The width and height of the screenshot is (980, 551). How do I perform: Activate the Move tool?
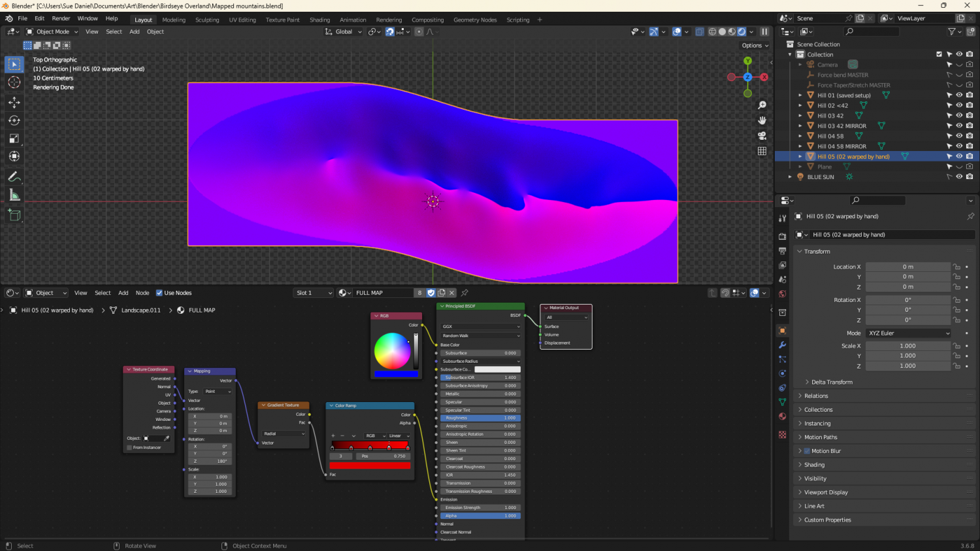14,103
